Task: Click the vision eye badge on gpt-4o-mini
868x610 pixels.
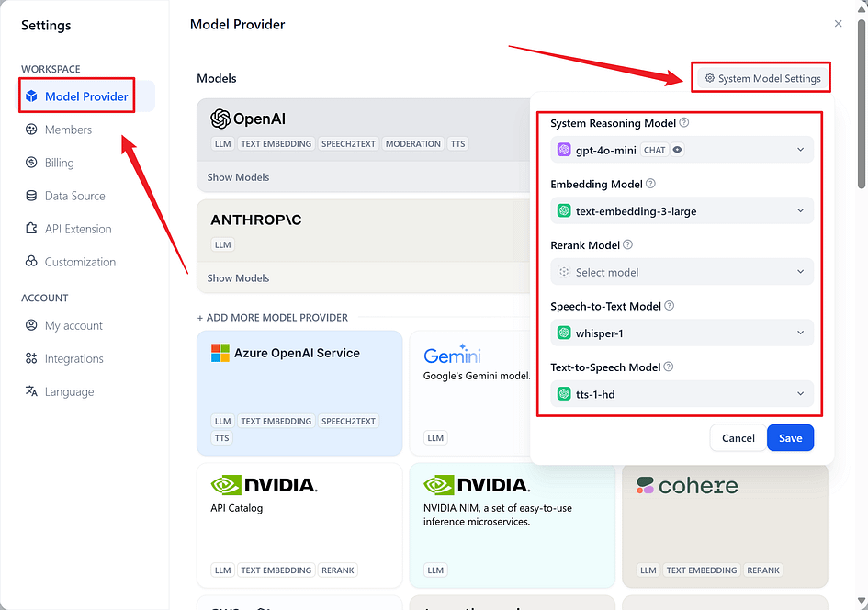Action: coord(677,150)
